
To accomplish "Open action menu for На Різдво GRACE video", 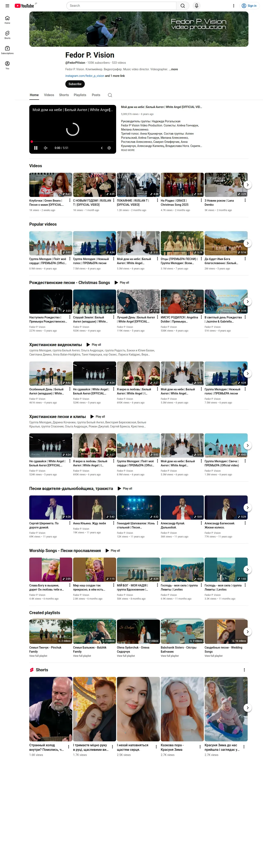I will point(201,200).
